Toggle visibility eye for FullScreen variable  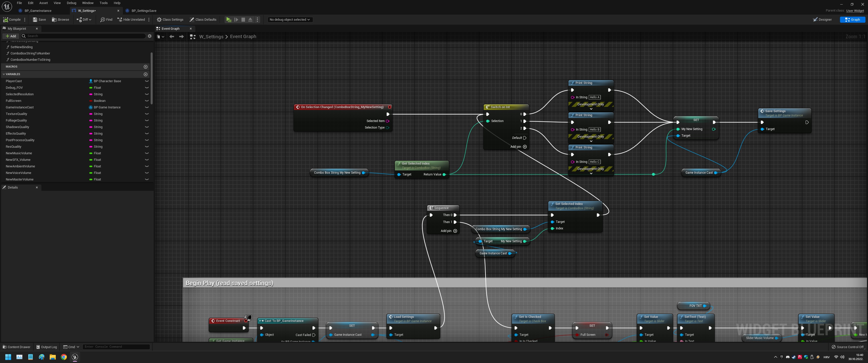[147, 101]
